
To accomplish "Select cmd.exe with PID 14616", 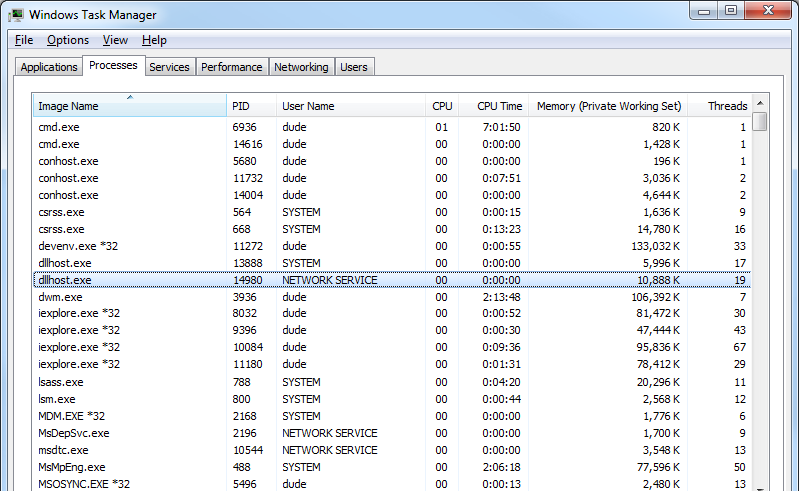I will tap(392, 144).
